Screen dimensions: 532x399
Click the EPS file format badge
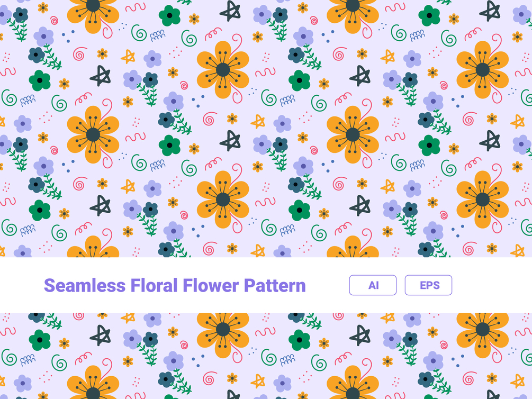pos(428,285)
